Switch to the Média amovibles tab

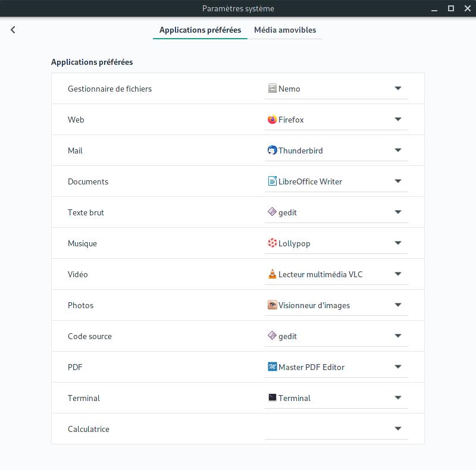point(285,30)
